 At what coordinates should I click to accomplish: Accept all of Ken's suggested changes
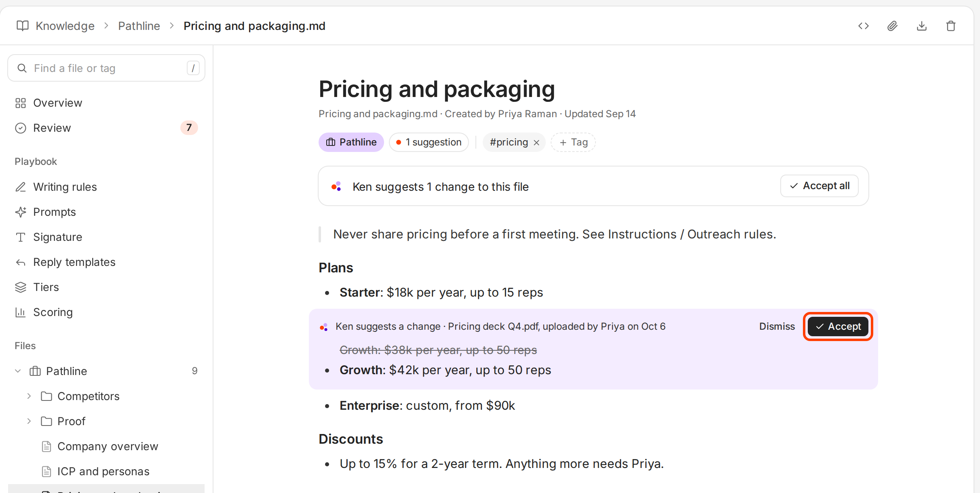point(819,186)
